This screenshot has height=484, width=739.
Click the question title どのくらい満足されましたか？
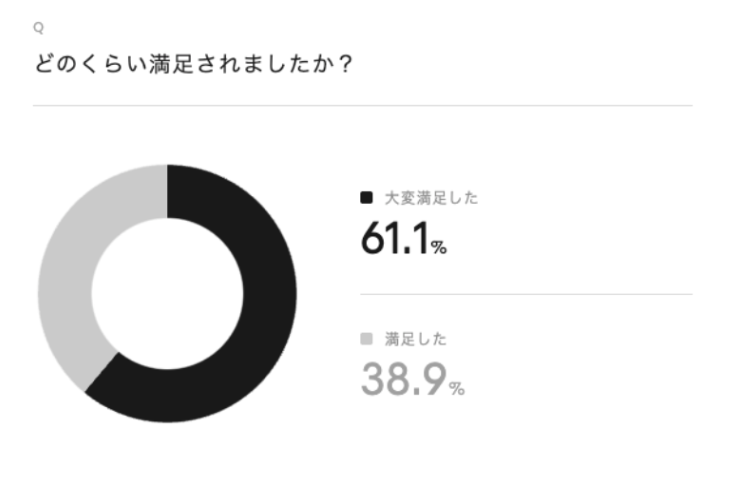pyautogui.click(x=197, y=64)
